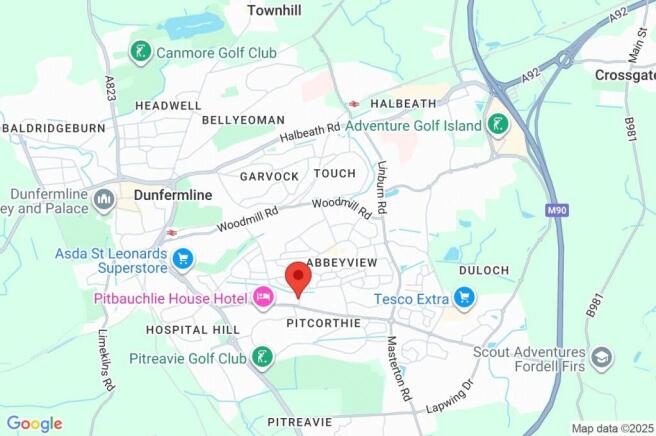This screenshot has height=436, width=656.
Task: Click the Halbeath railway station icon
Action: 354,103
